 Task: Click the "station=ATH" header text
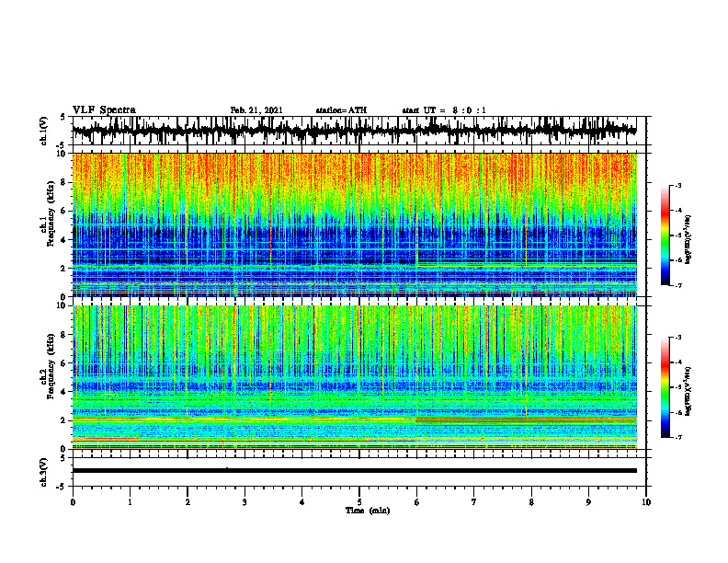[x=341, y=110]
